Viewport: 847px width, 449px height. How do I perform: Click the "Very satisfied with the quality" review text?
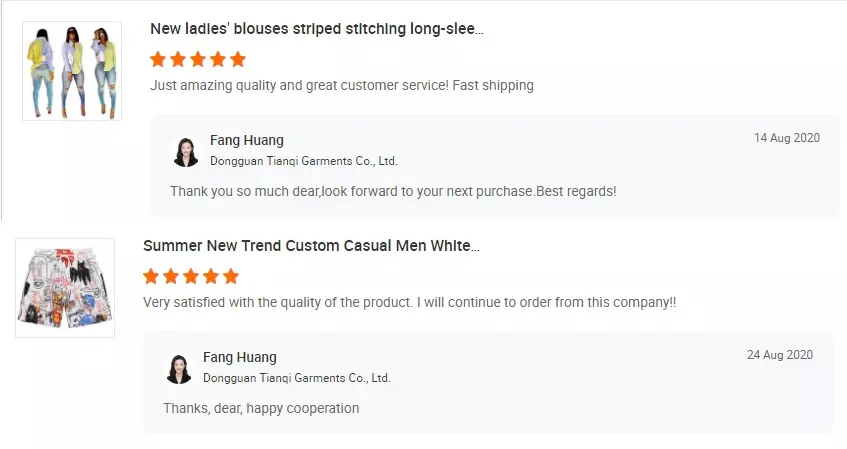[x=410, y=302]
